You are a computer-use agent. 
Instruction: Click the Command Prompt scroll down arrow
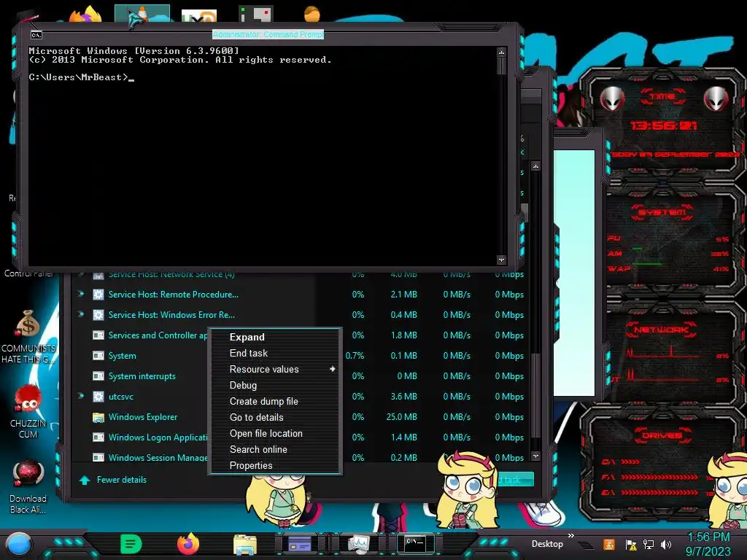(501, 260)
